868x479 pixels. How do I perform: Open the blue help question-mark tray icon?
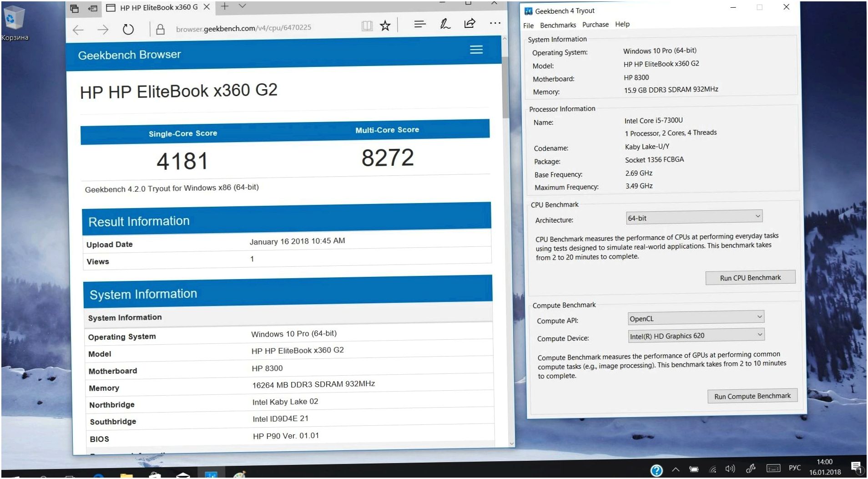pyautogui.click(x=656, y=470)
